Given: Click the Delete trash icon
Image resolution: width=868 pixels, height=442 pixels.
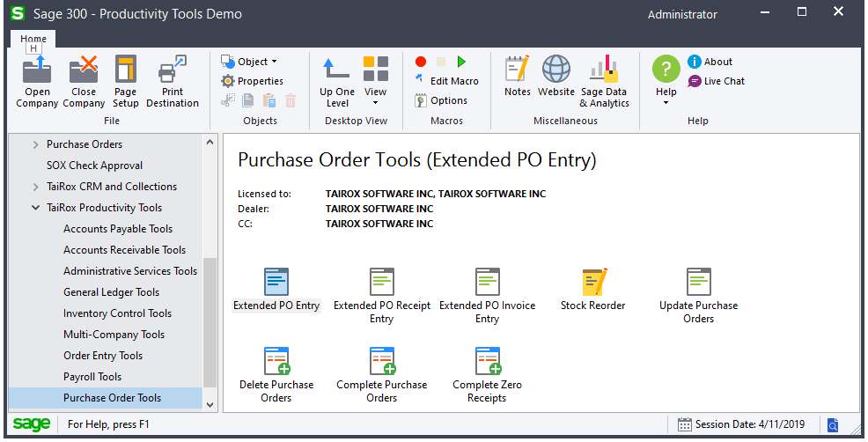Looking at the screenshot, I should tap(291, 100).
